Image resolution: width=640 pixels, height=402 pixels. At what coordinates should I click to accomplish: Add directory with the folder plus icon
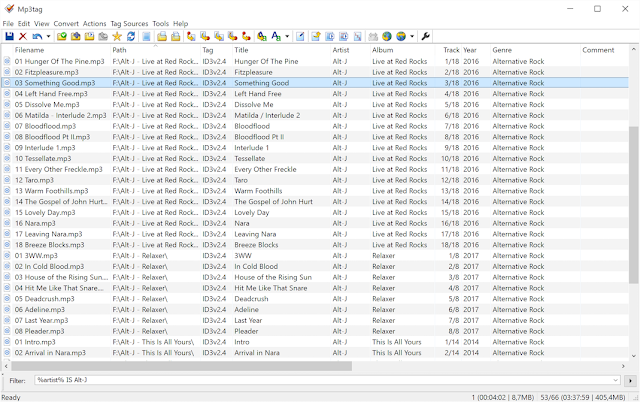pyautogui.click(x=76, y=36)
